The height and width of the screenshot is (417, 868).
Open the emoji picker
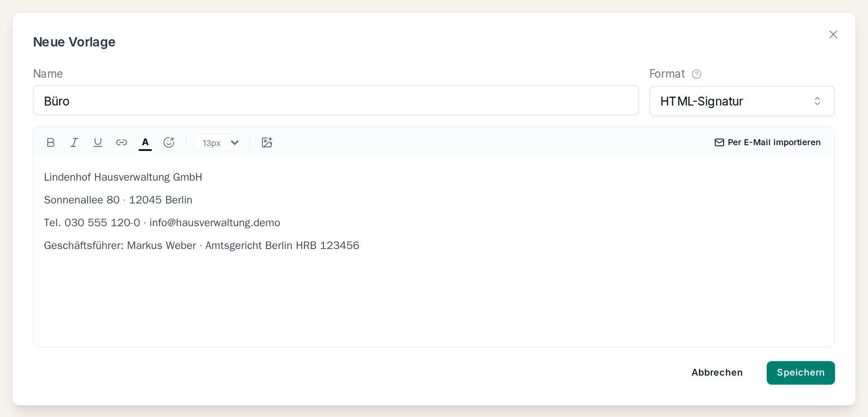click(169, 143)
